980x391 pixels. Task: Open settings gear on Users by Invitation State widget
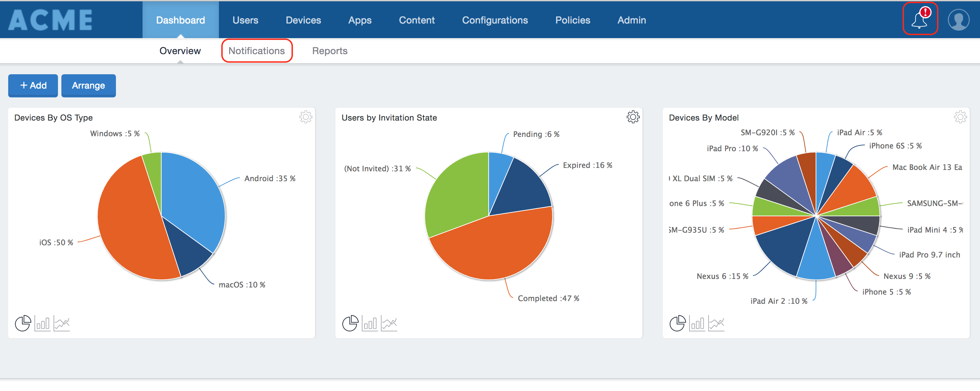(x=633, y=117)
